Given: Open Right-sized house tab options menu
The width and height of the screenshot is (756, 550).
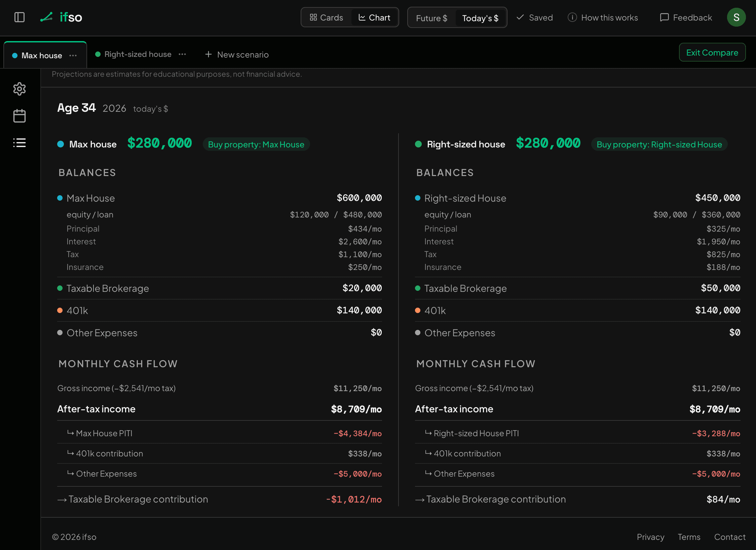Looking at the screenshot, I should coord(182,54).
